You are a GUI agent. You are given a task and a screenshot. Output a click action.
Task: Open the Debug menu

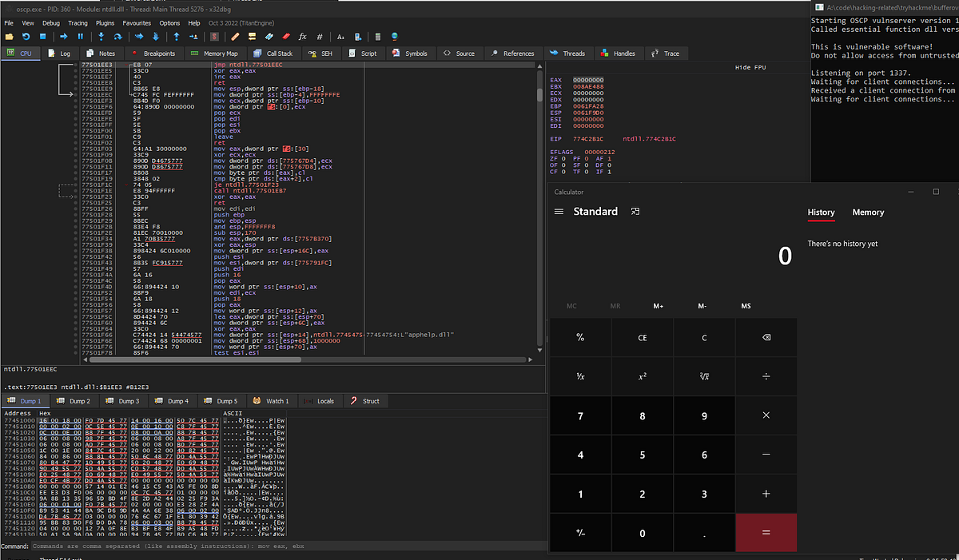click(x=50, y=23)
